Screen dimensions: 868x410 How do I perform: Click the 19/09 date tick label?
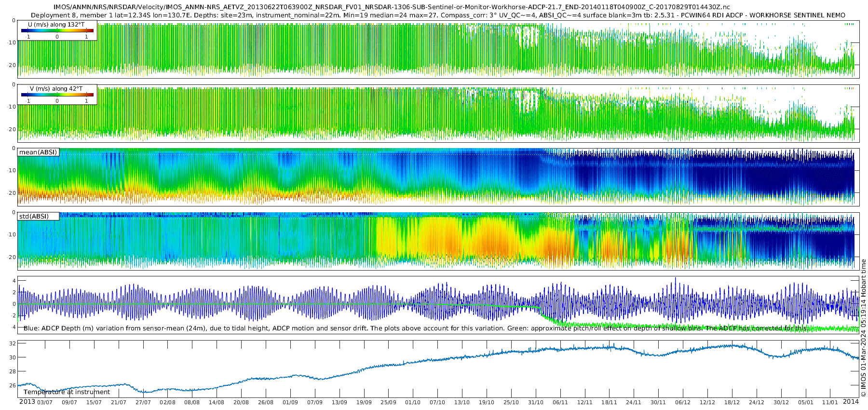coord(364,402)
